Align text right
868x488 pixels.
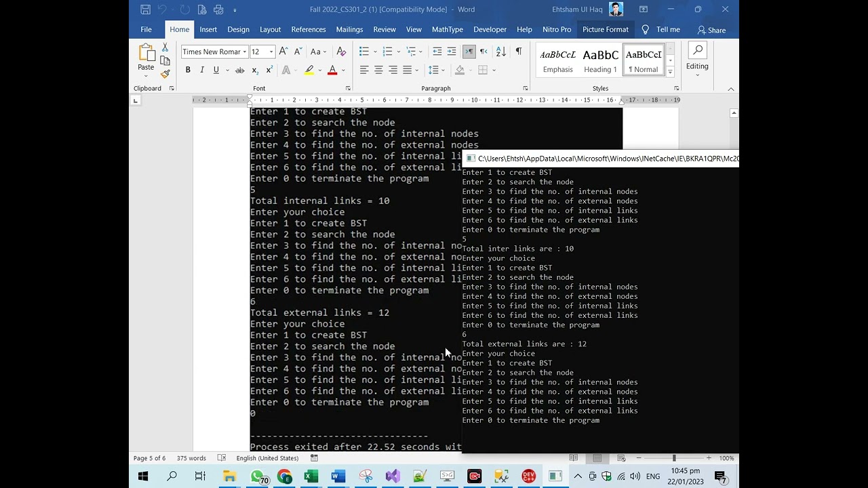tap(393, 70)
